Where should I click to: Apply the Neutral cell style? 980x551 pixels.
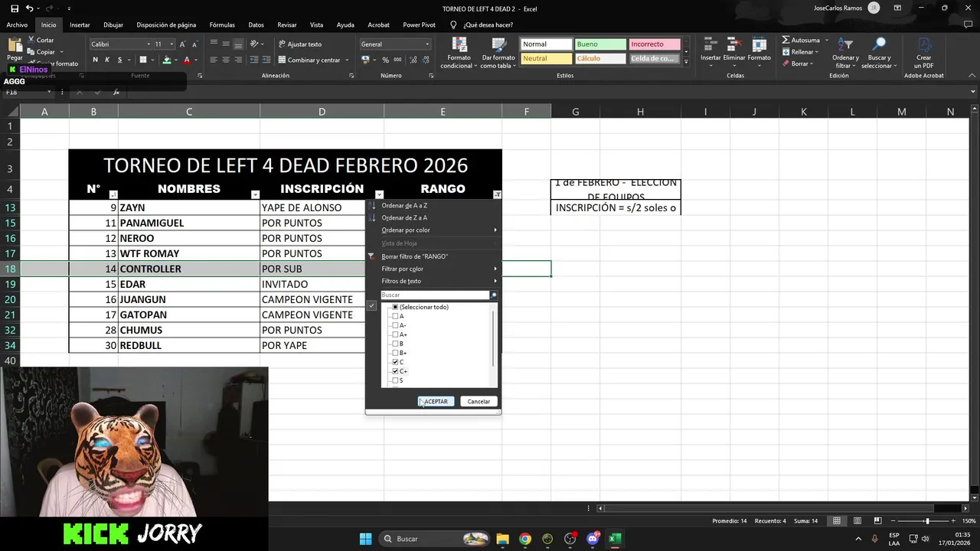coord(546,58)
